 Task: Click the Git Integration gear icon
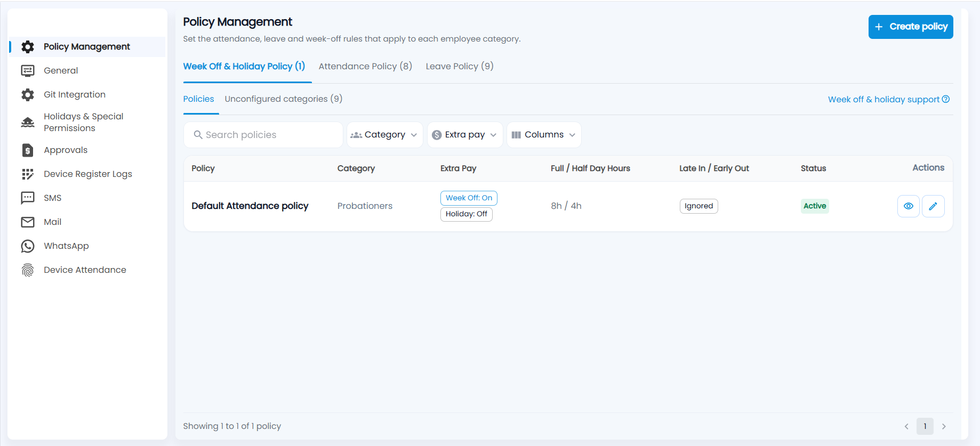(x=28, y=95)
